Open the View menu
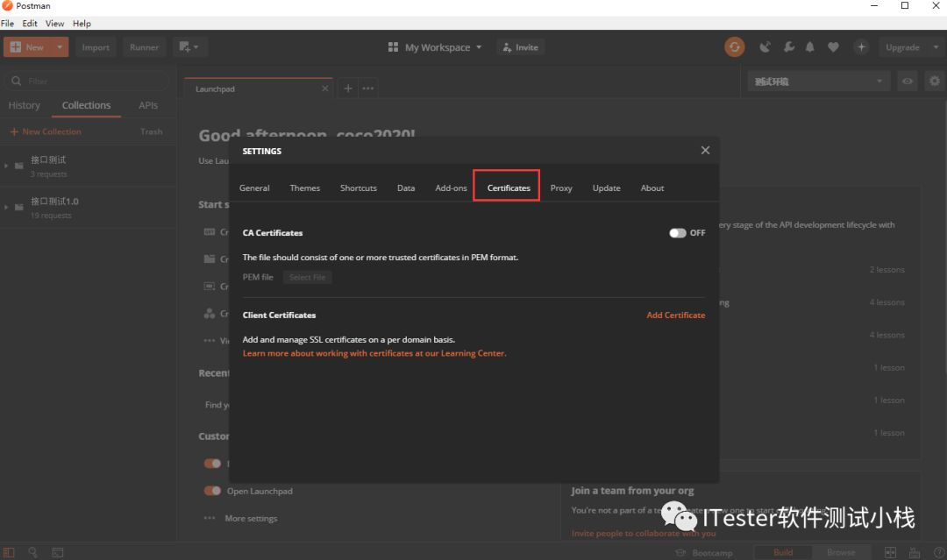947x560 pixels. click(54, 24)
